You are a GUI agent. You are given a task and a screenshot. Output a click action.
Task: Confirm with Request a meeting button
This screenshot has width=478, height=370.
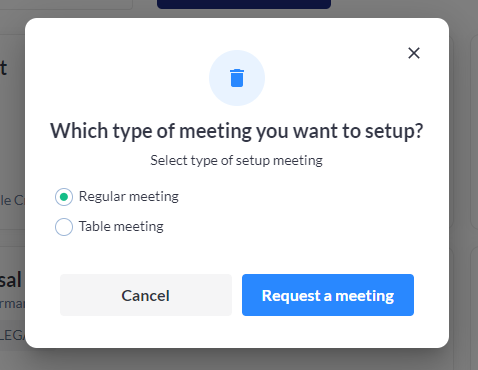pos(328,295)
